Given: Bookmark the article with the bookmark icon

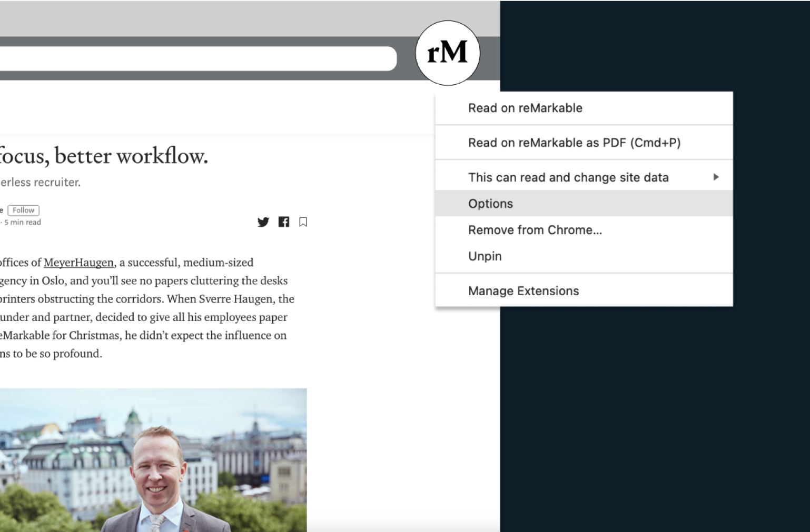Looking at the screenshot, I should pyautogui.click(x=303, y=222).
